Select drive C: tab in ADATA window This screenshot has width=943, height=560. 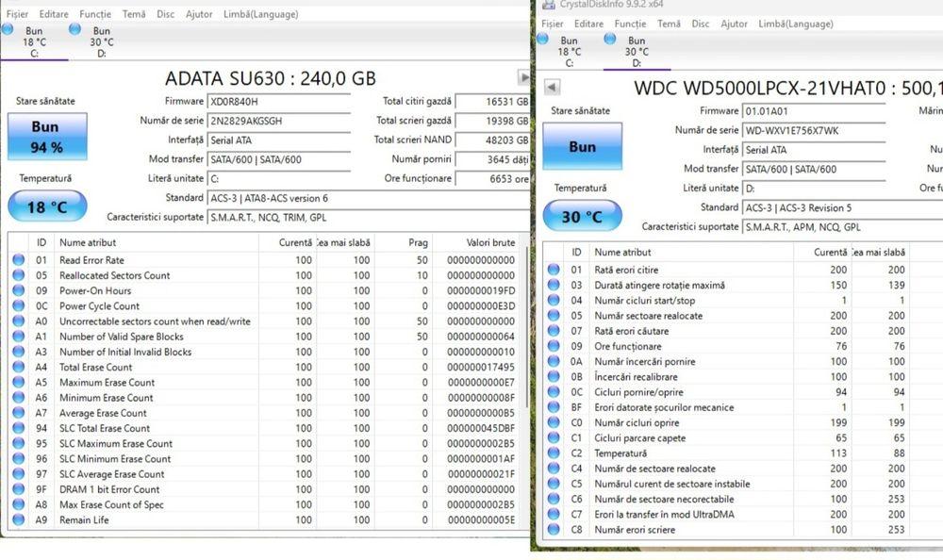34,41
